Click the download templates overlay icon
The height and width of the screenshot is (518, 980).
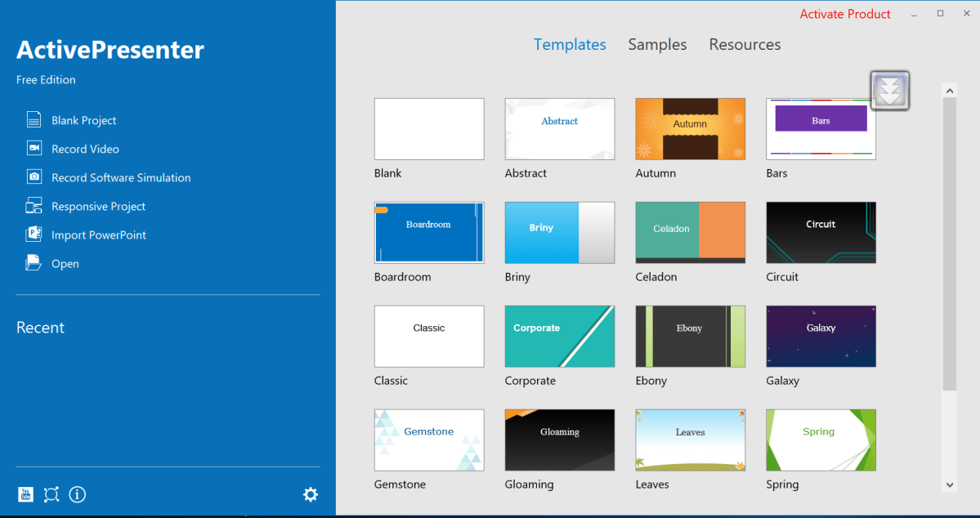click(889, 90)
